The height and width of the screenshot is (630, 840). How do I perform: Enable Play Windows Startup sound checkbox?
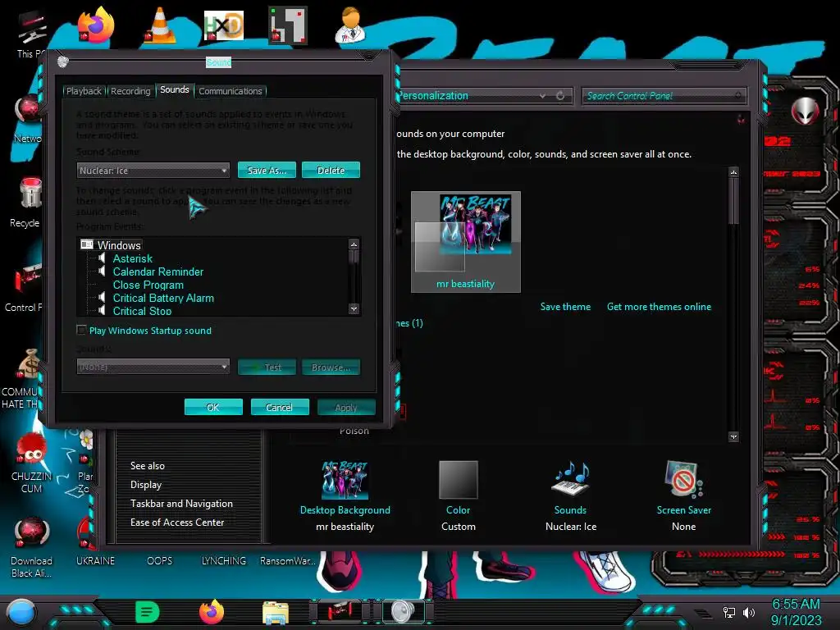(81, 330)
